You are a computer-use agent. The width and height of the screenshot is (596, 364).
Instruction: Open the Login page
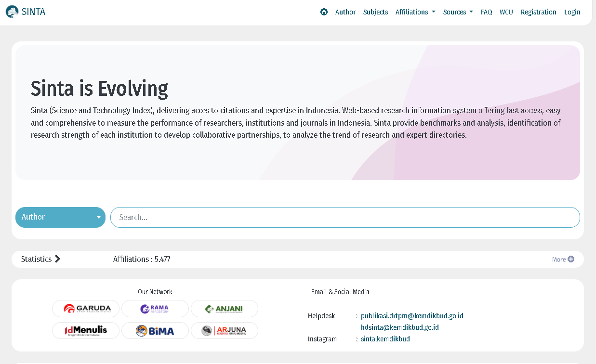click(572, 12)
